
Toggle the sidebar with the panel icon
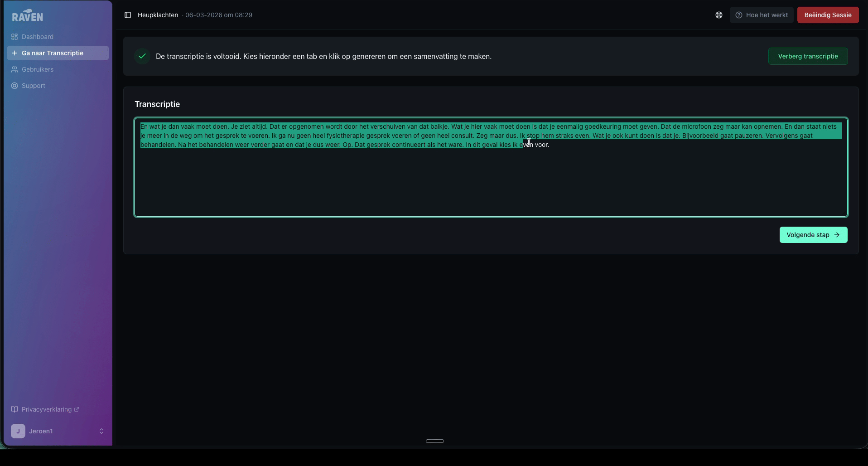click(128, 15)
